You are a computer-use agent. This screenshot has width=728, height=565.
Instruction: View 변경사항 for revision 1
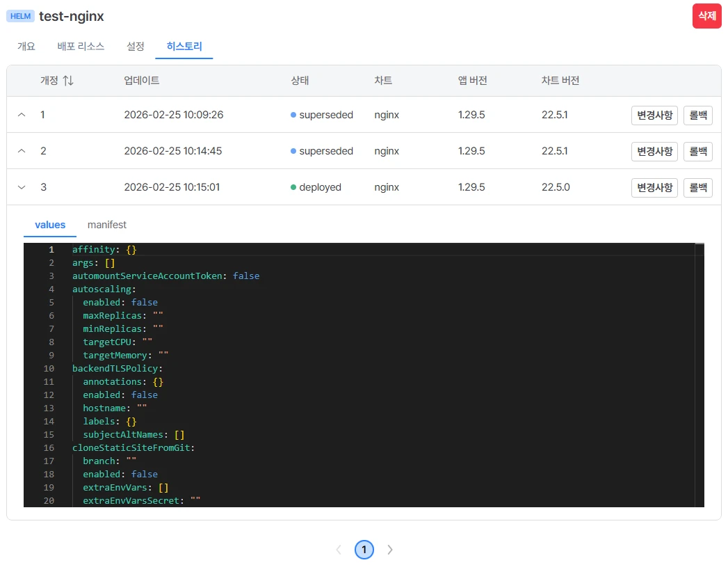point(654,116)
